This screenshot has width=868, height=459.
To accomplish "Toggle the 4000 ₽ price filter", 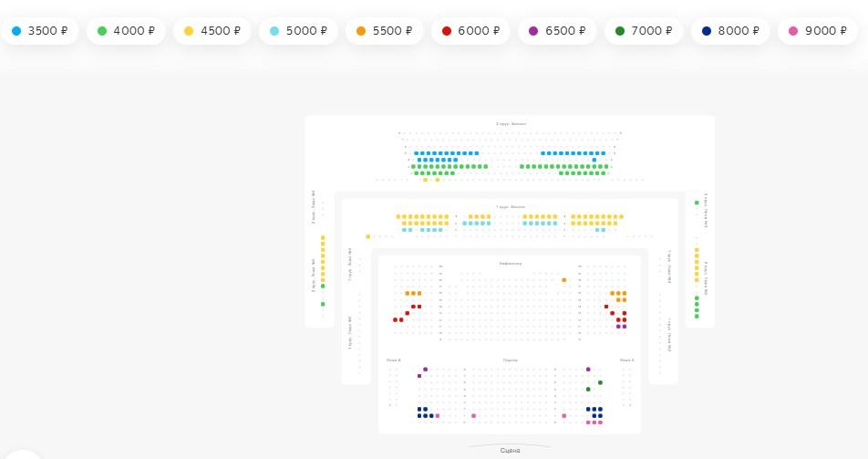I will (126, 31).
